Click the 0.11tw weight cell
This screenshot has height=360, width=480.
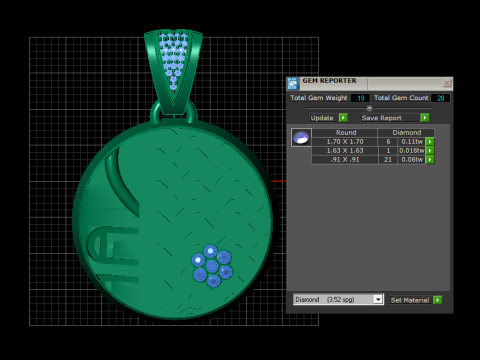coord(412,142)
